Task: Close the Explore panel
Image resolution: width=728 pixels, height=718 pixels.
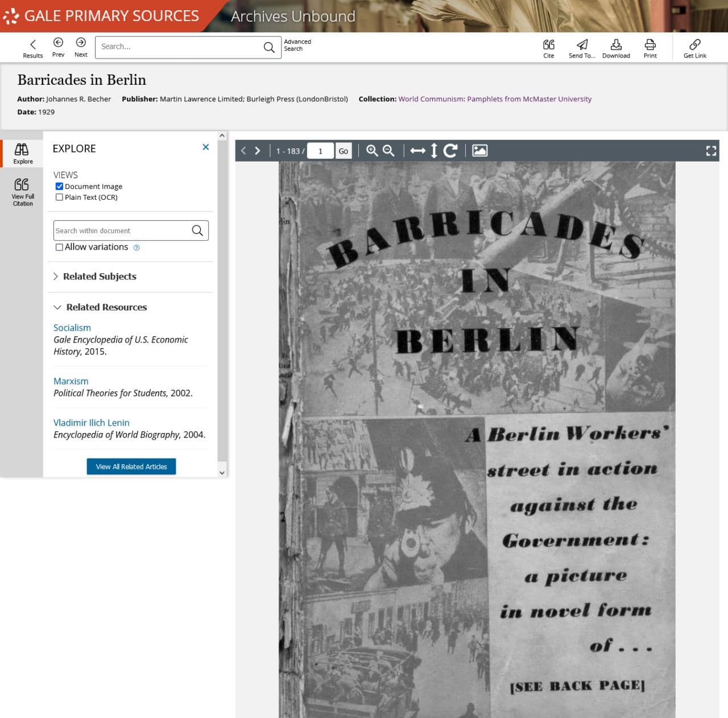Action: point(205,147)
